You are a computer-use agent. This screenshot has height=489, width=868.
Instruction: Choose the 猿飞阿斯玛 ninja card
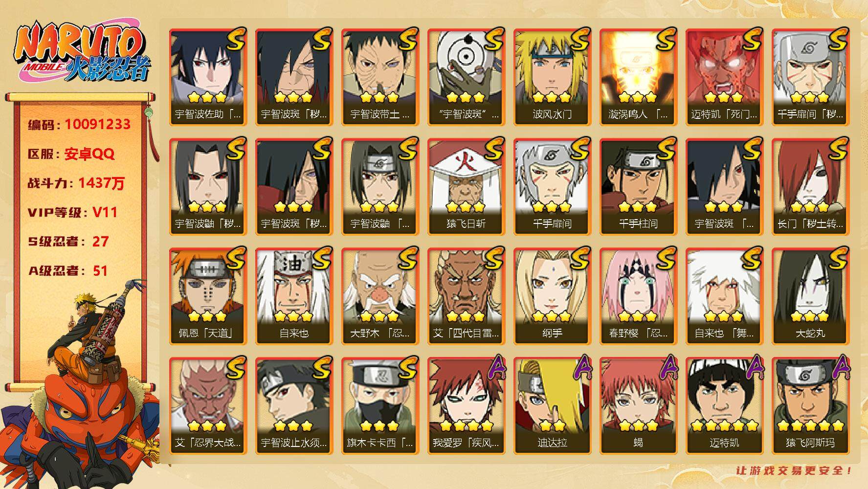810,405
